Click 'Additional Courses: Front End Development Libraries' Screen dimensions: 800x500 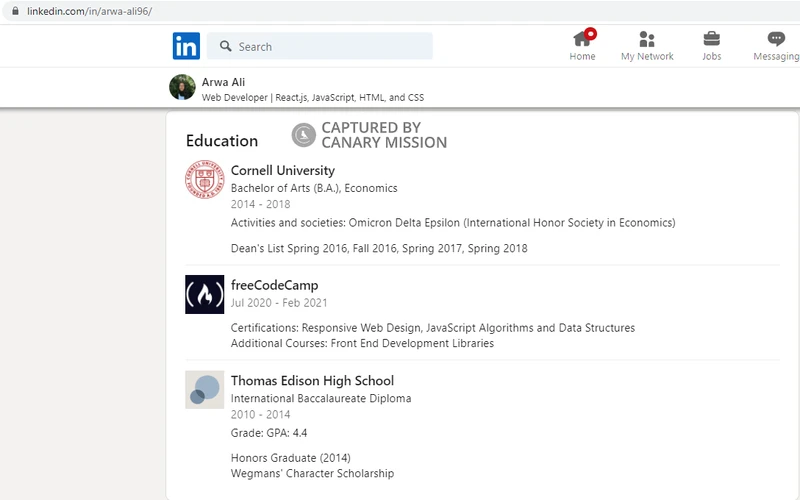[x=362, y=343]
